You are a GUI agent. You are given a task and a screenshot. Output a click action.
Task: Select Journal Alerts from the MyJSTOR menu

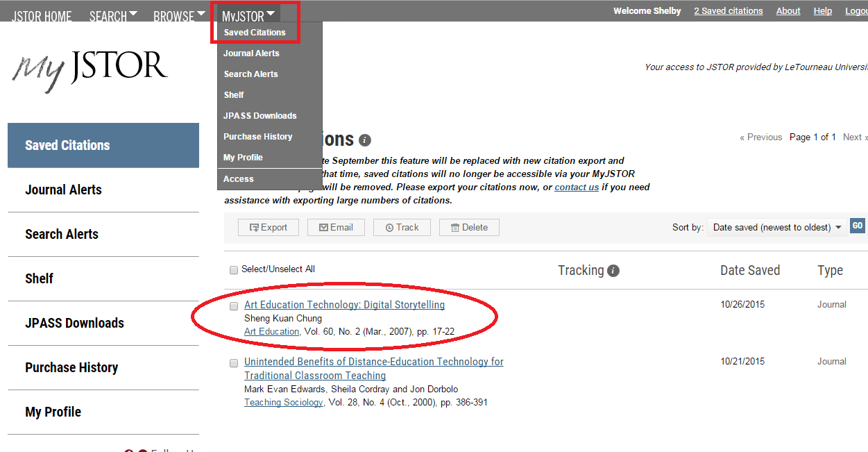click(250, 53)
